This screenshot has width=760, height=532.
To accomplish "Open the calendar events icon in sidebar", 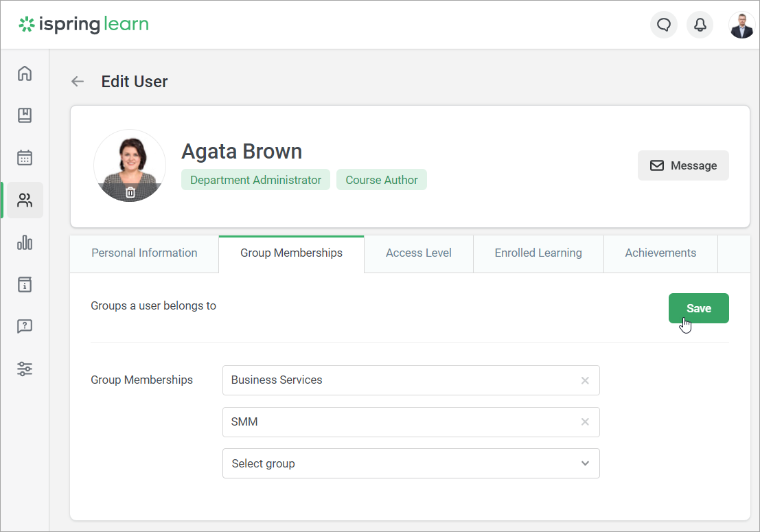I will [x=25, y=157].
